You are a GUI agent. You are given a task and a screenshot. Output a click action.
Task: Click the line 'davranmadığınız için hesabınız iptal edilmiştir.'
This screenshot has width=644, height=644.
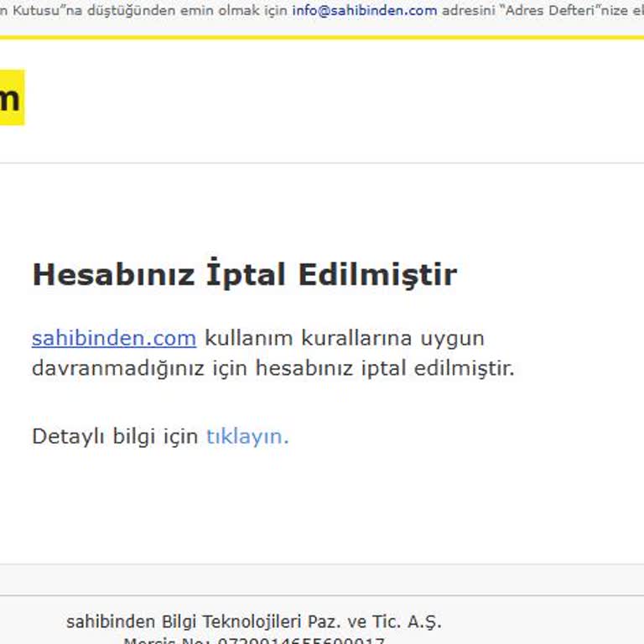tap(273, 368)
